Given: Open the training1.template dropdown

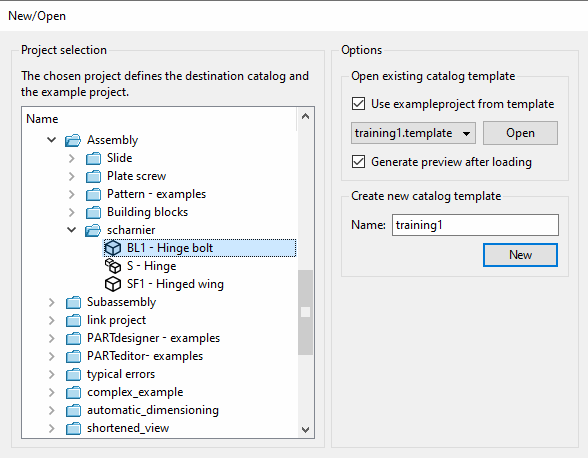Looking at the screenshot, I should [x=413, y=133].
